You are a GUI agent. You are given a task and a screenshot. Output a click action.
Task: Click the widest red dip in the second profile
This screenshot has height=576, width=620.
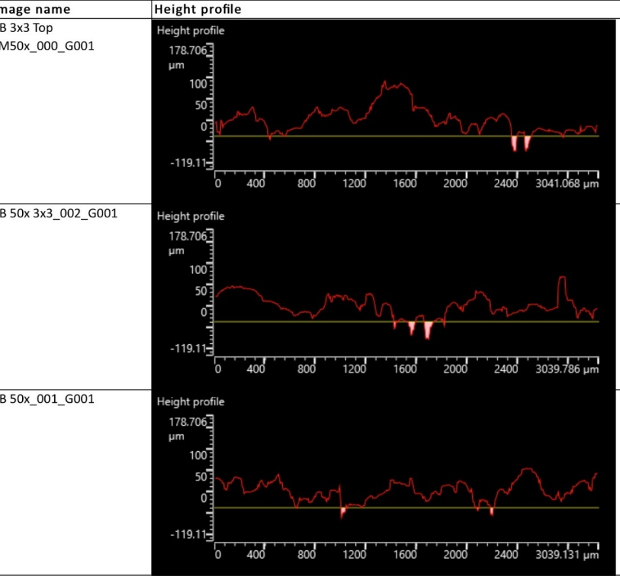tap(428, 330)
